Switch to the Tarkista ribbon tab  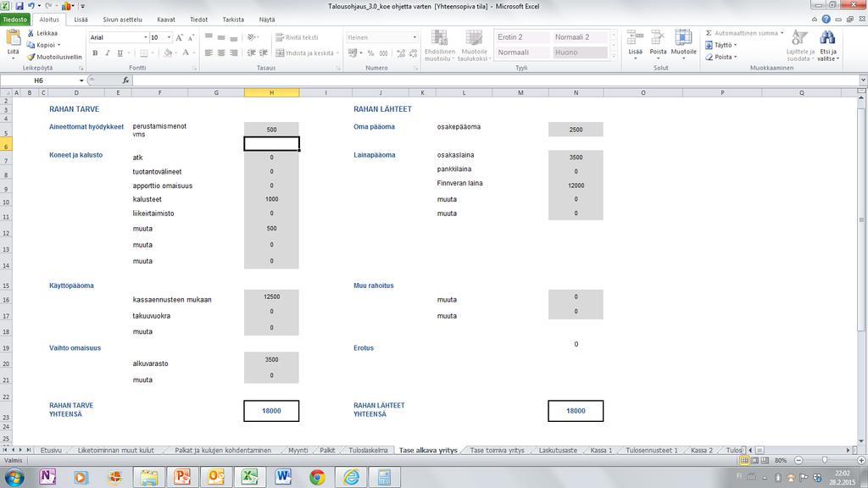coord(233,19)
